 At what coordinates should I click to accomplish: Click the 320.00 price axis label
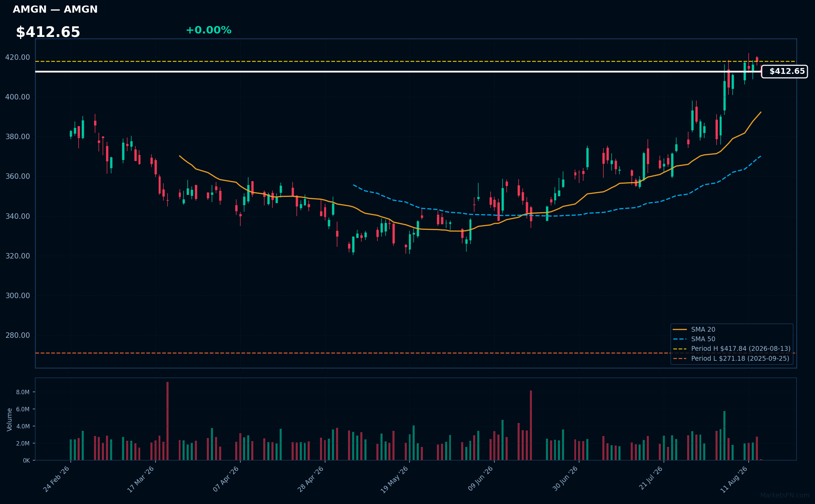(17, 256)
